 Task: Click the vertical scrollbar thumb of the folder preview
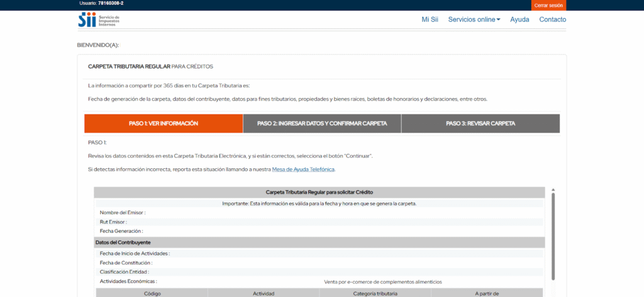(x=553, y=235)
